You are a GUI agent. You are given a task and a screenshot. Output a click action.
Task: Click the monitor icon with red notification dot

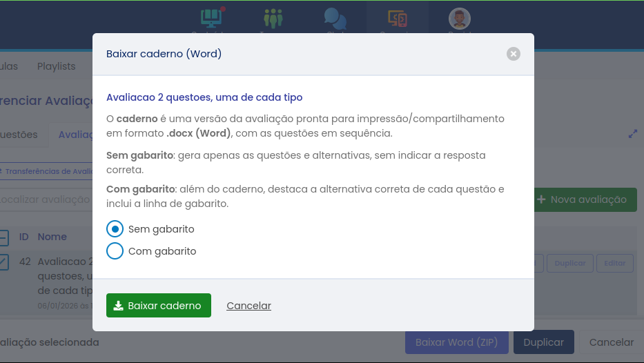tap(210, 19)
